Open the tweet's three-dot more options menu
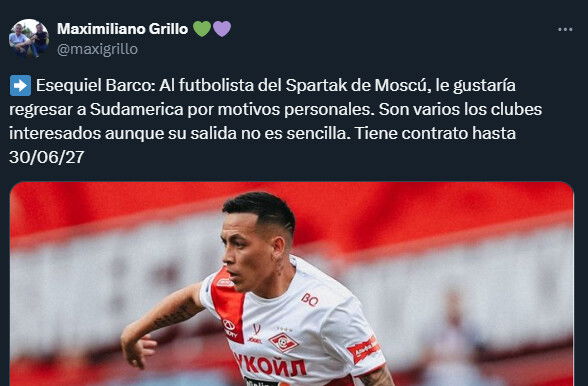 (565, 30)
